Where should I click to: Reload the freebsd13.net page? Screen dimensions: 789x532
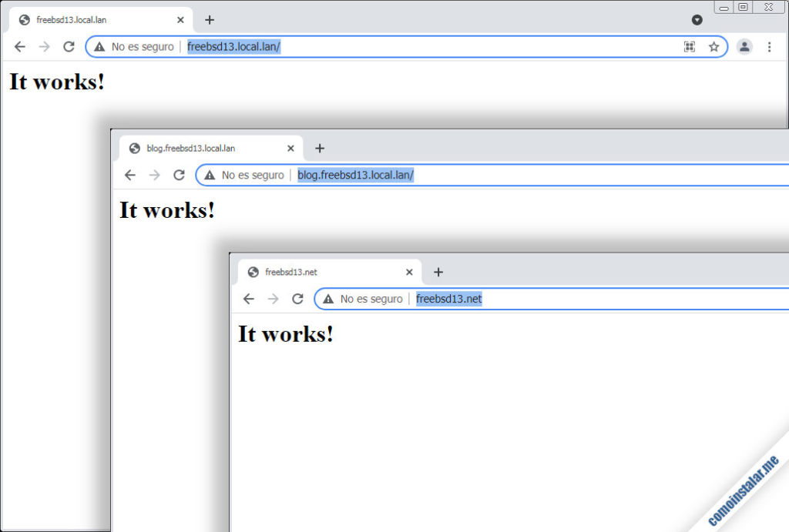coord(297,299)
